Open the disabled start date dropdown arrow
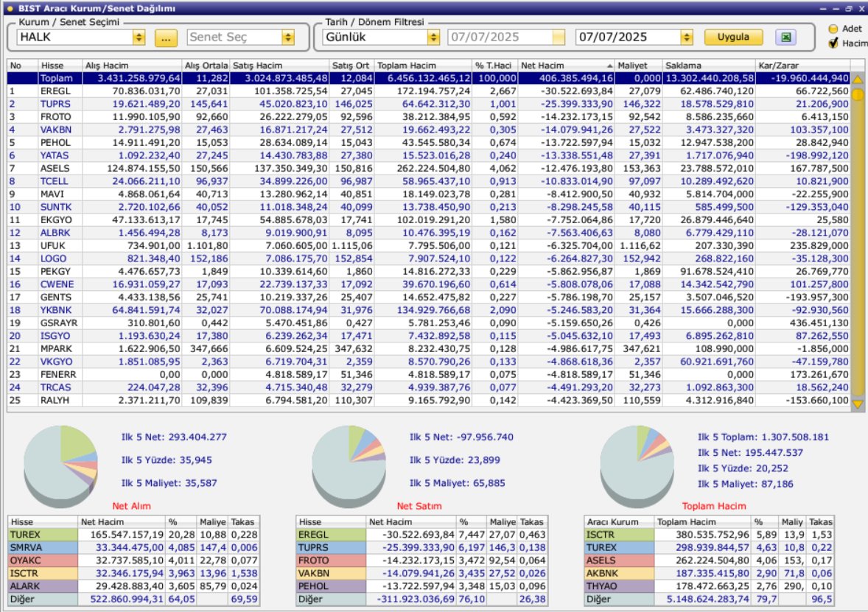 [559, 37]
